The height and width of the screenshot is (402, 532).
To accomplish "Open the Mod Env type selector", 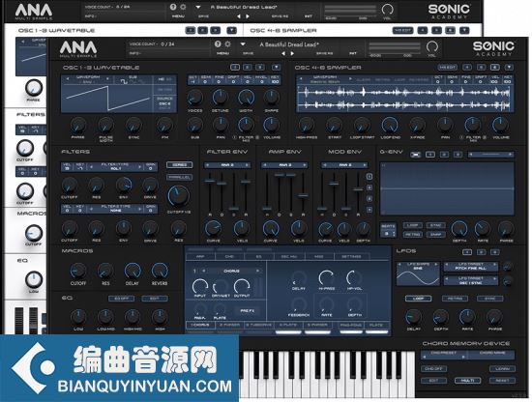I will (x=344, y=165).
